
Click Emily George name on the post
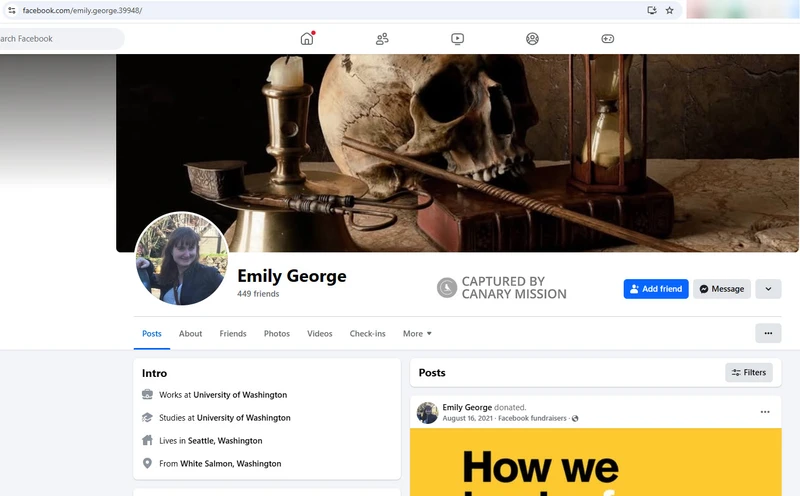467,407
